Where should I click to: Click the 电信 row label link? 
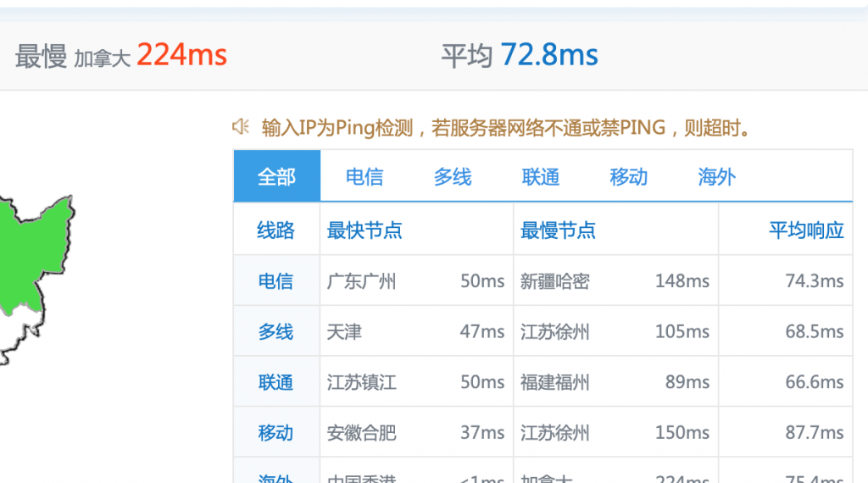click(275, 281)
